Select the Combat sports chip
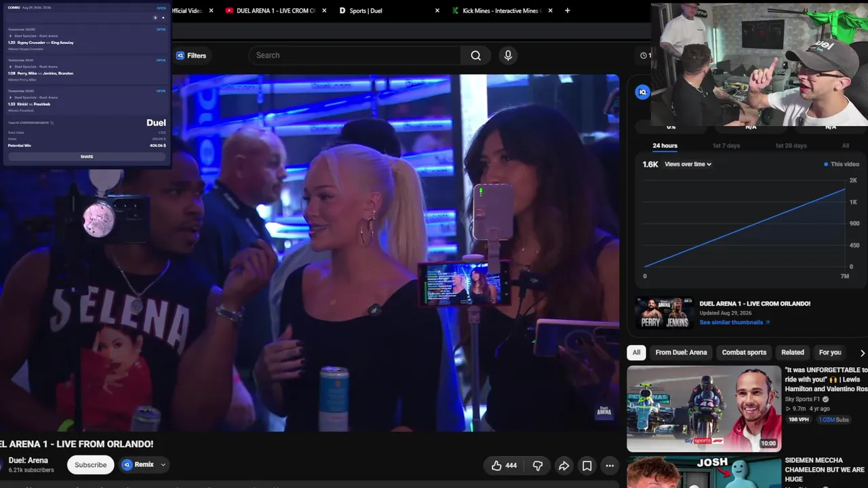Viewport: 868px width, 488px height. 744,352
